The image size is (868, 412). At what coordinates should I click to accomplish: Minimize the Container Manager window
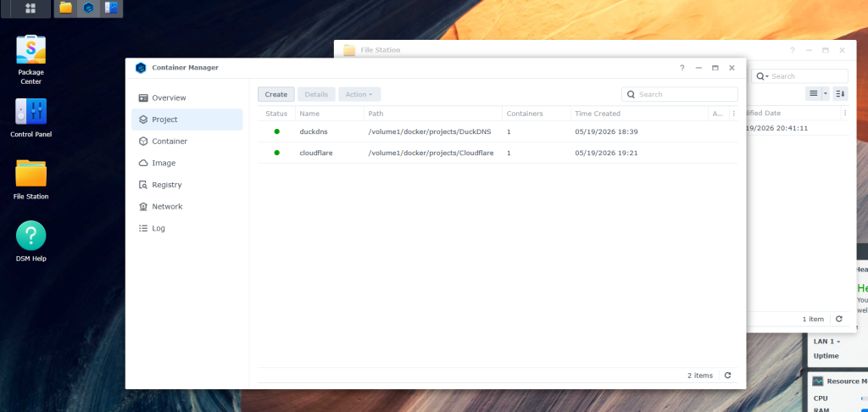click(698, 68)
